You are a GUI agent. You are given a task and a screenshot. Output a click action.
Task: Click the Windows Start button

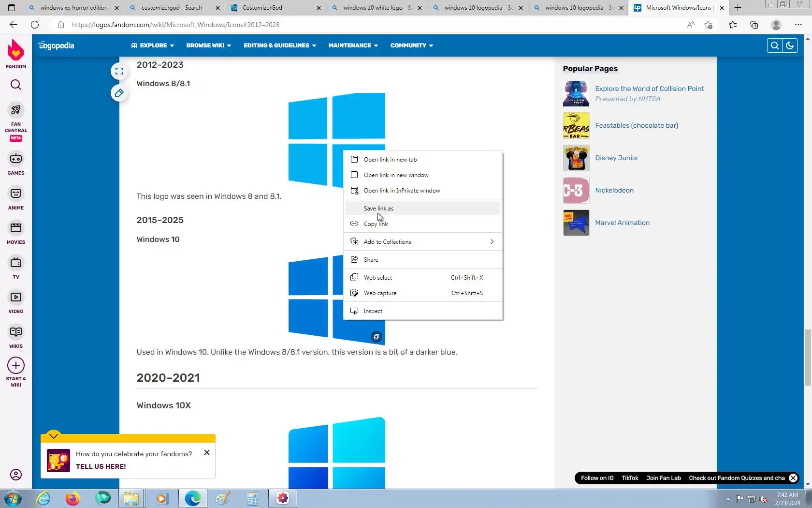pyautogui.click(x=12, y=498)
